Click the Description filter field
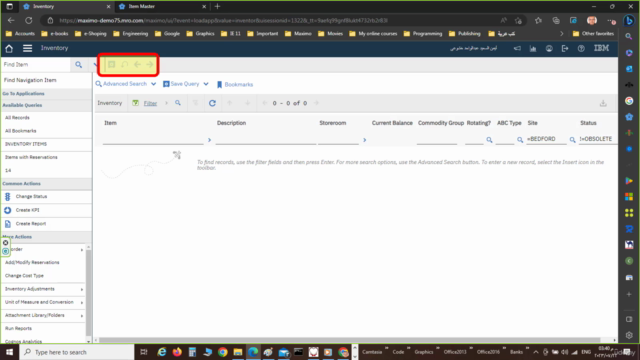 [266, 140]
